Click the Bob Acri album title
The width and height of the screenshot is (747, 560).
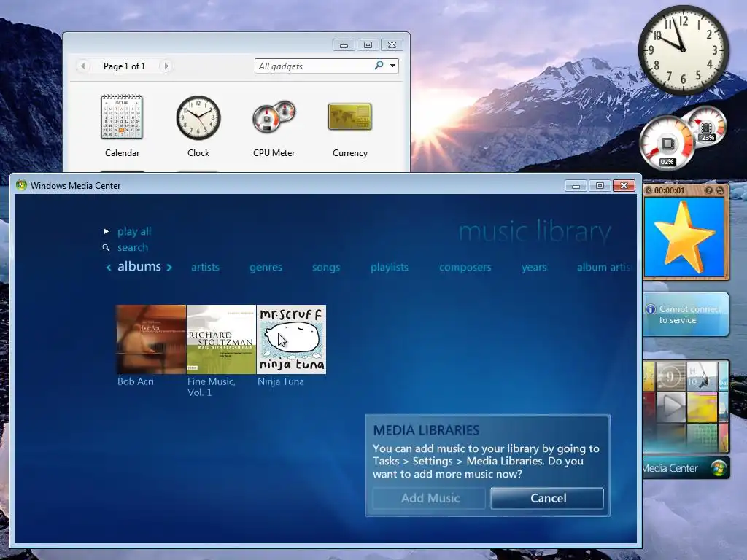[x=135, y=381]
